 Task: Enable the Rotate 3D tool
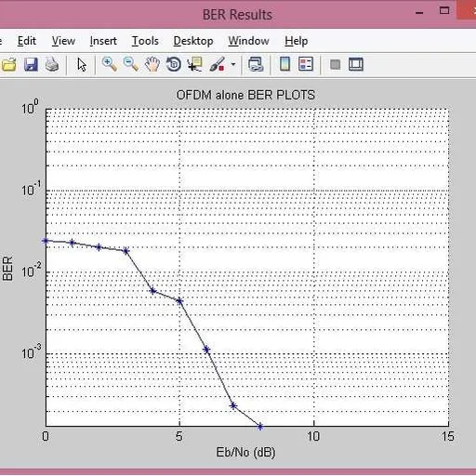(x=174, y=64)
